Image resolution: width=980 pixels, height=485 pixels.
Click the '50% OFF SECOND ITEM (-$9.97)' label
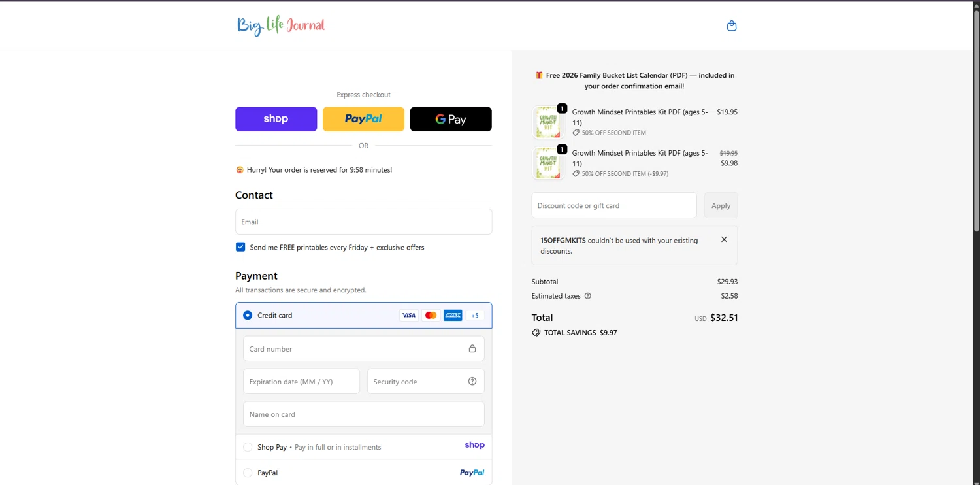point(625,174)
